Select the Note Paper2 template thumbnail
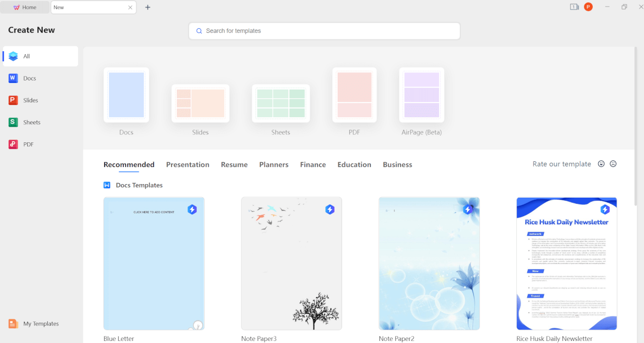 point(429,264)
